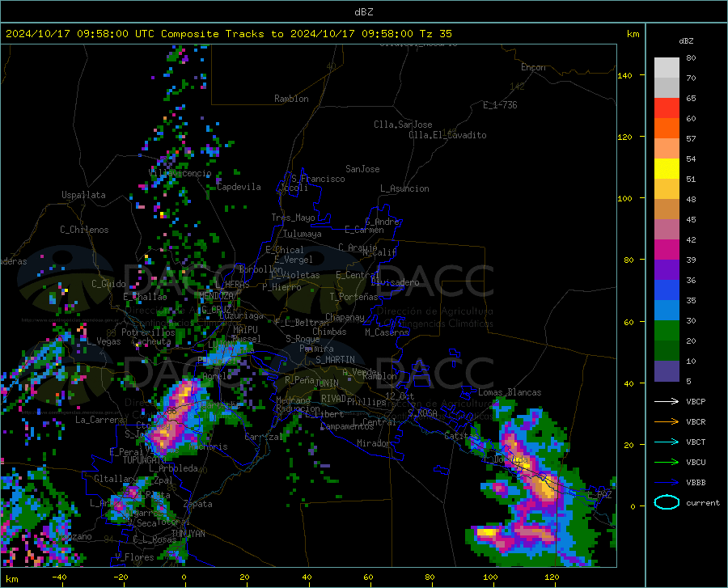Click the L_Asuncion place label
The height and width of the screenshot is (588, 728).
(404, 188)
